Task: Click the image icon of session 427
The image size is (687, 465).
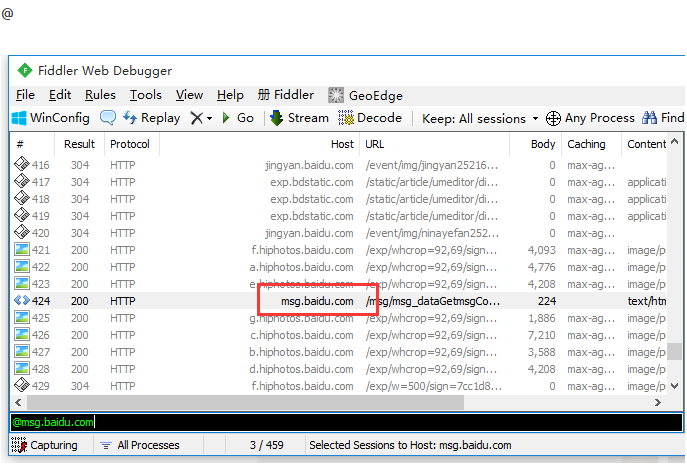Action: [21, 351]
